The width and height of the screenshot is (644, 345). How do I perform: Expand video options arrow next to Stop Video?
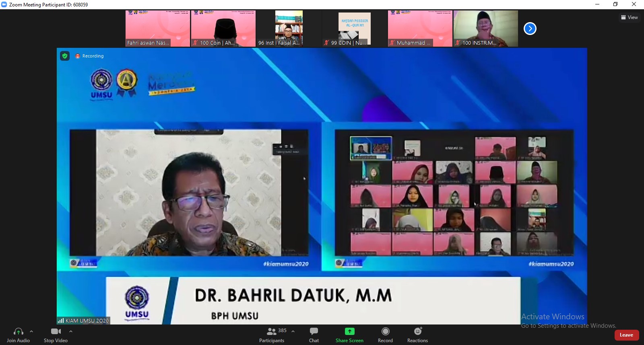point(71,332)
